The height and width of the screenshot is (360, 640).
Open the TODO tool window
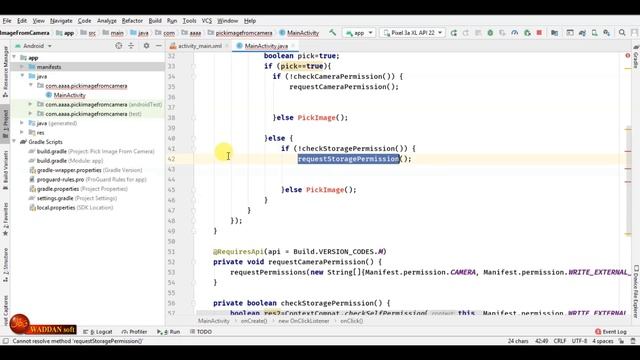tap(201, 332)
